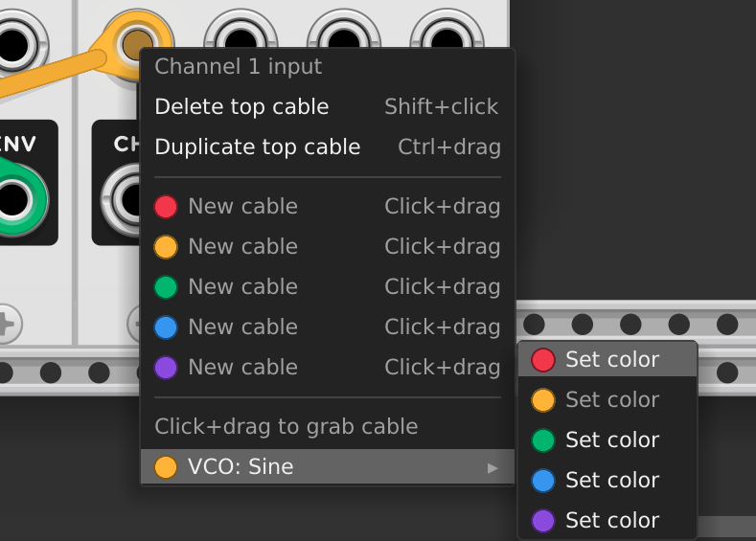The width and height of the screenshot is (756, 541).
Task: Choose blue Set color option
Action: point(607,480)
